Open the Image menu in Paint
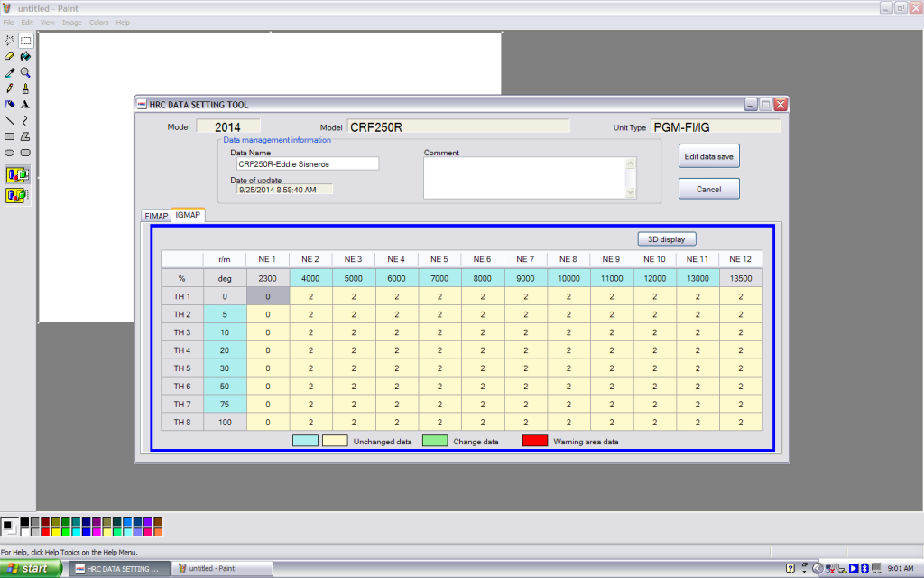924x578 pixels. point(72,23)
